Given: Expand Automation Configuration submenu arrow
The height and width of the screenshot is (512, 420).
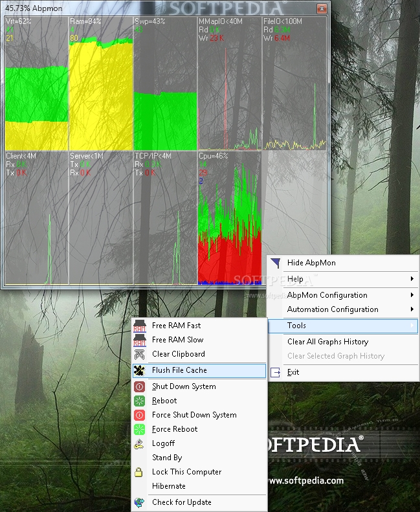Looking at the screenshot, I should click(412, 309).
